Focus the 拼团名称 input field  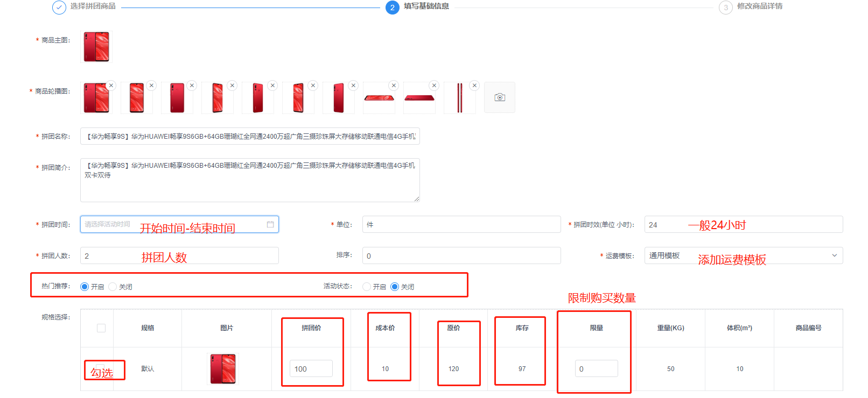pyautogui.click(x=250, y=136)
